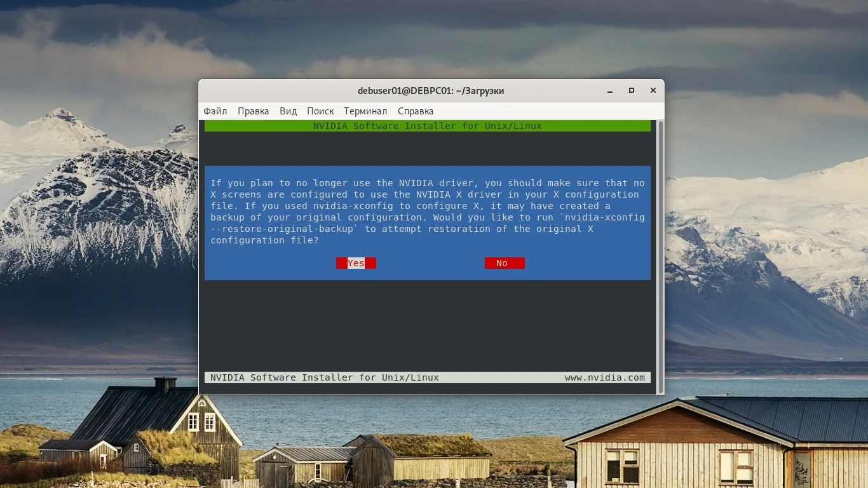Close the terminal window
Image resolution: width=868 pixels, height=488 pixels.
pos(653,91)
